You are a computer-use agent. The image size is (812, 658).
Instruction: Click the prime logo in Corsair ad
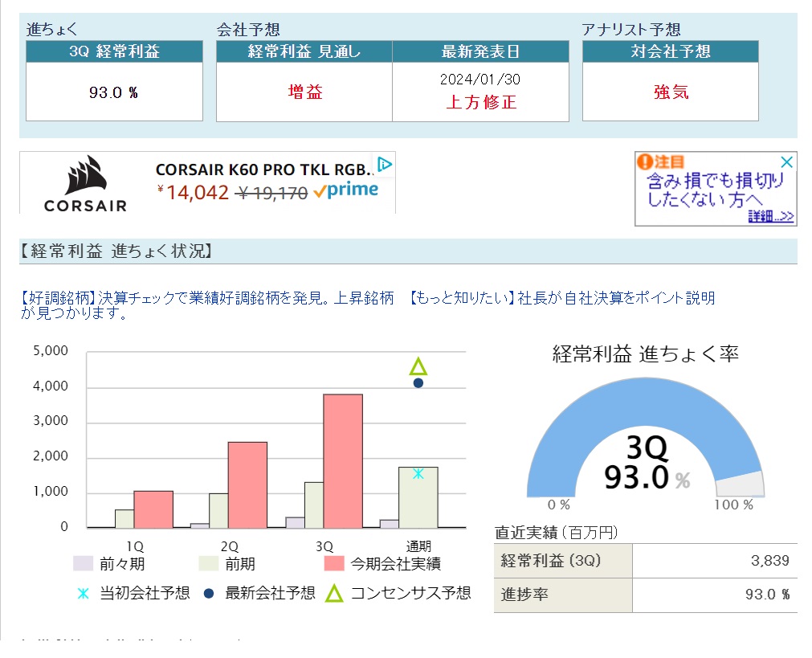(x=346, y=191)
